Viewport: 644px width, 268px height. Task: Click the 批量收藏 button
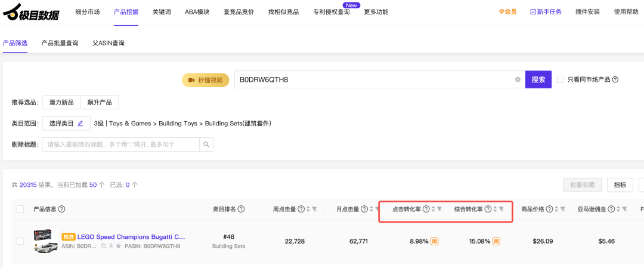[583, 185]
